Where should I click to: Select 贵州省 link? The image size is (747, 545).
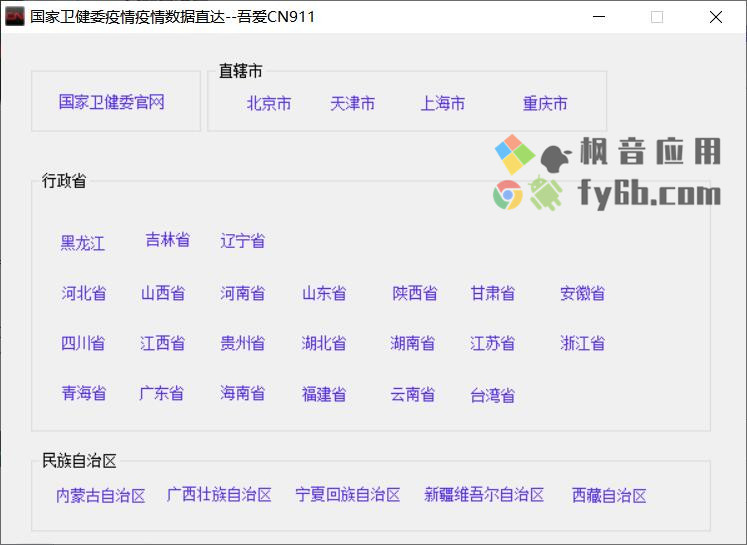(x=242, y=343)
